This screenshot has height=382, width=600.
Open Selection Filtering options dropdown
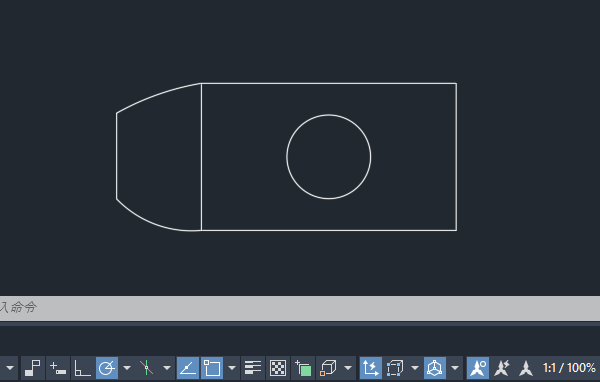[415, 368]
